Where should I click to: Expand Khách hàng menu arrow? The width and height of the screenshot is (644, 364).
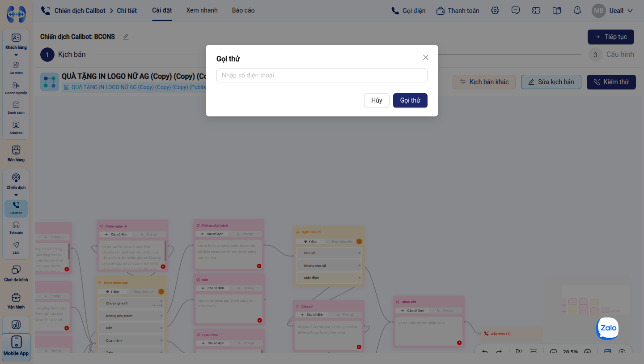pos(16,55)
